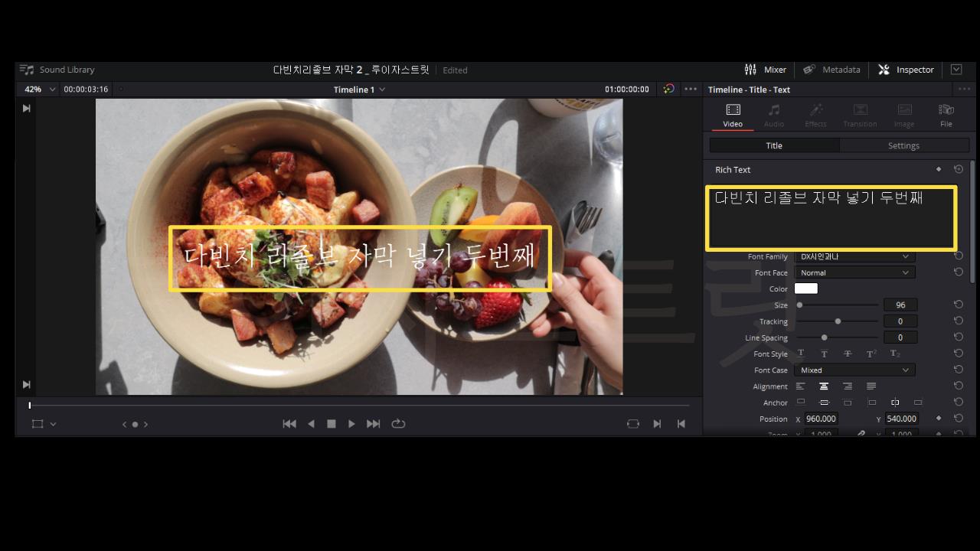This screenshot has height=551, width=980.
Task: Switch to the Image inspector tab
Action: (x=904, y=116)
